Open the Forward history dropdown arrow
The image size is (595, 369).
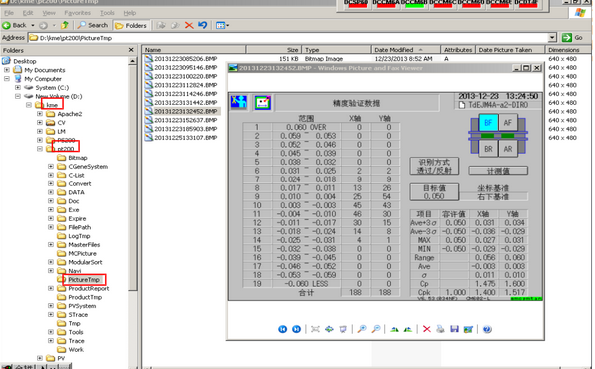pos(54,25)
